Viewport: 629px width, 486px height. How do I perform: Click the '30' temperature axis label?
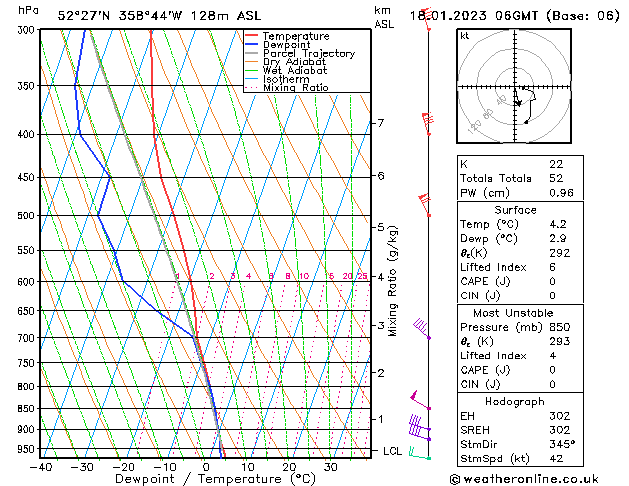(x=331, y=467)
